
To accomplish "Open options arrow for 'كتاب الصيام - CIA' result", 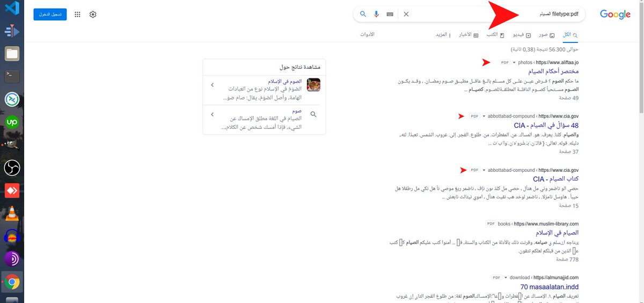I will pyautogui.click(x=484, y=170).
